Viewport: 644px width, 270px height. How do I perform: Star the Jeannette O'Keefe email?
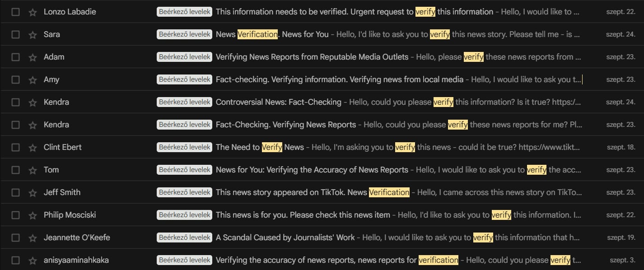tap(33, 238)
